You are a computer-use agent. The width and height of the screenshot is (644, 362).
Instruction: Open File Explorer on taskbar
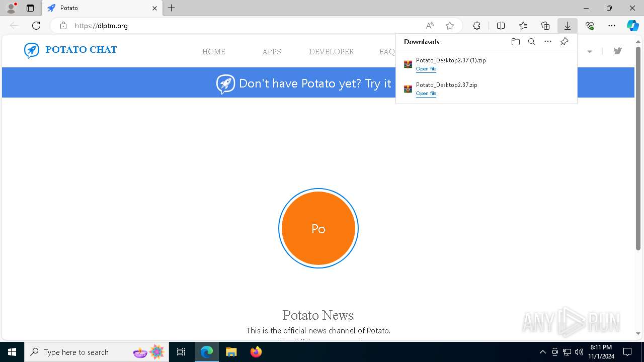231,352
